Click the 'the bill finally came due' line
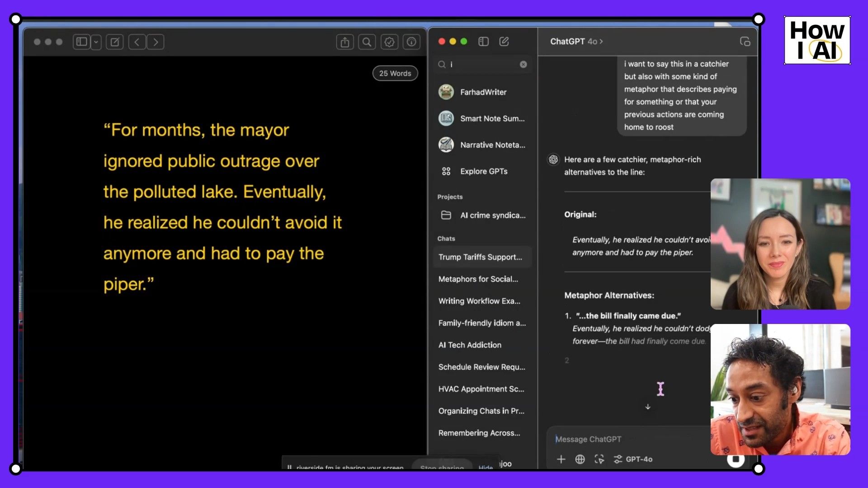This screenshot has width=868, height=488. tap(628, 316)
